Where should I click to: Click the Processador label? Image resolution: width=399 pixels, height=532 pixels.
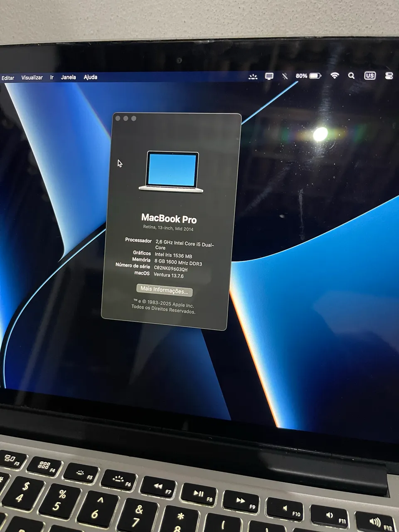coord(138,240)
